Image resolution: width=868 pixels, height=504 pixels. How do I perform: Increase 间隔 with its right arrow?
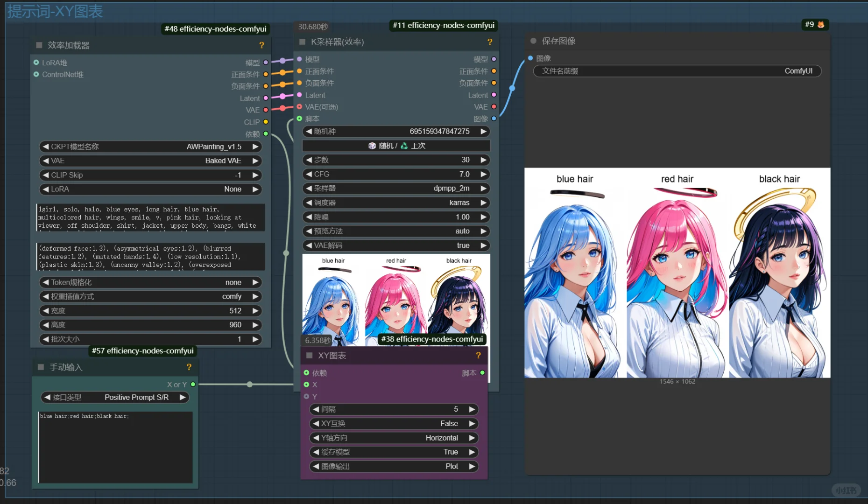[472, 409]
